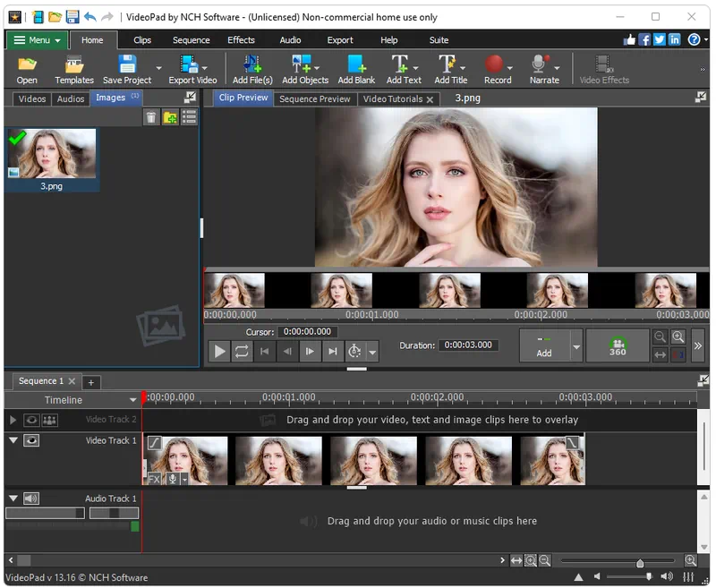Viewport: 716px width, 588px height.
Task: Adjust Audio Track 1 volume slider
Action: [46, 514]
